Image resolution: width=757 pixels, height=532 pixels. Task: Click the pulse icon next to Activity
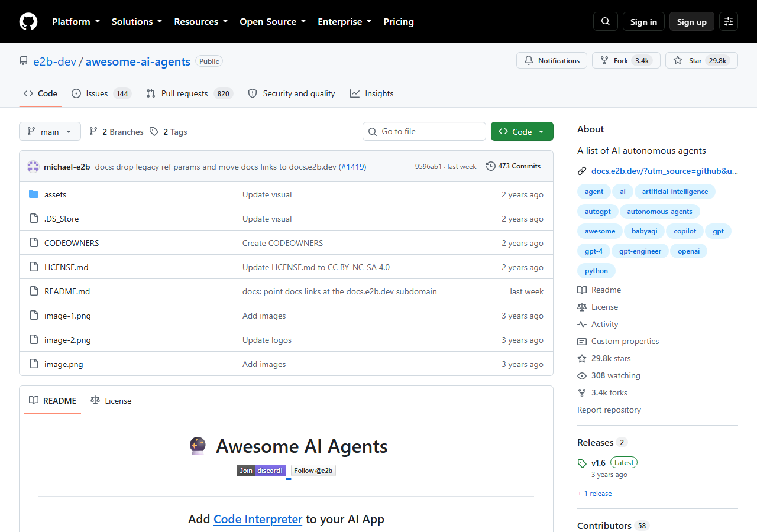(x=582, y=324)
